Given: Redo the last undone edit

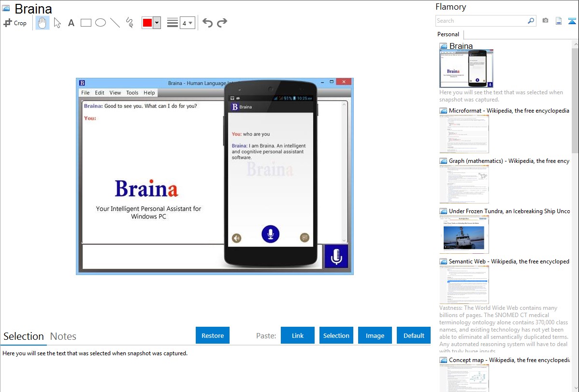Looking at the screenshot, I should coord(222,23).
